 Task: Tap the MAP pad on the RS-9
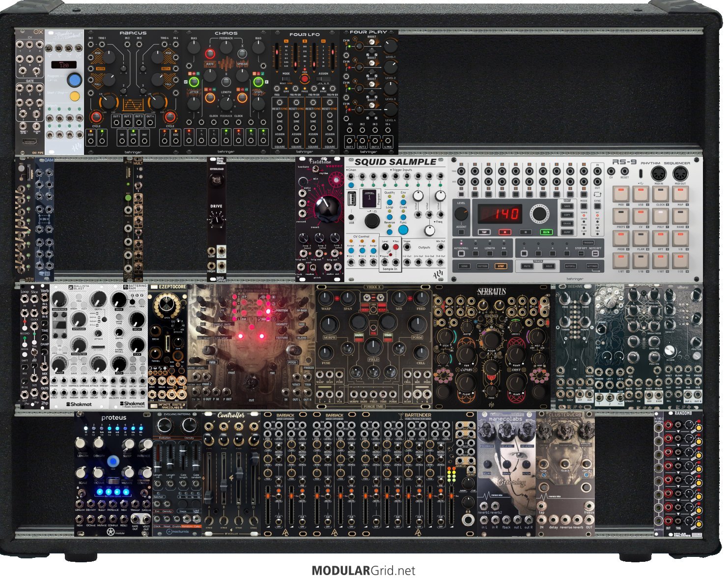click(680, 195)
